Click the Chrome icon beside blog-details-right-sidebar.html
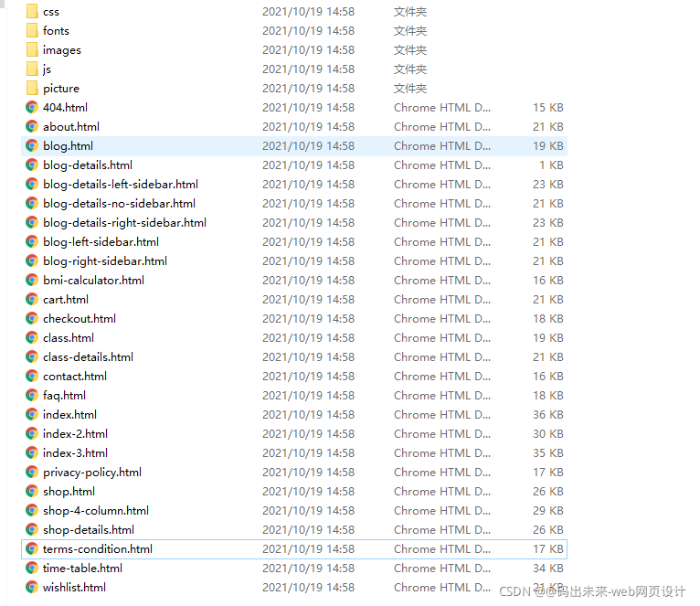 tap(32, 222)
